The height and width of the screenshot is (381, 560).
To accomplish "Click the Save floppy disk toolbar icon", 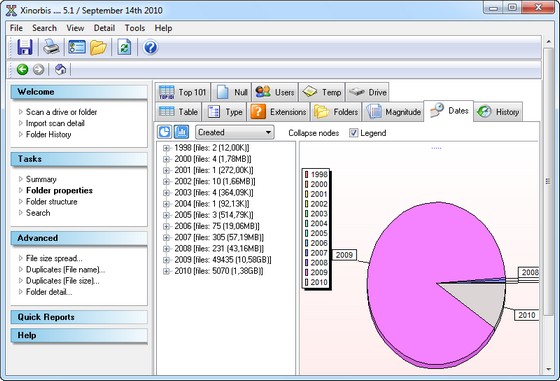I will (25, 47).
